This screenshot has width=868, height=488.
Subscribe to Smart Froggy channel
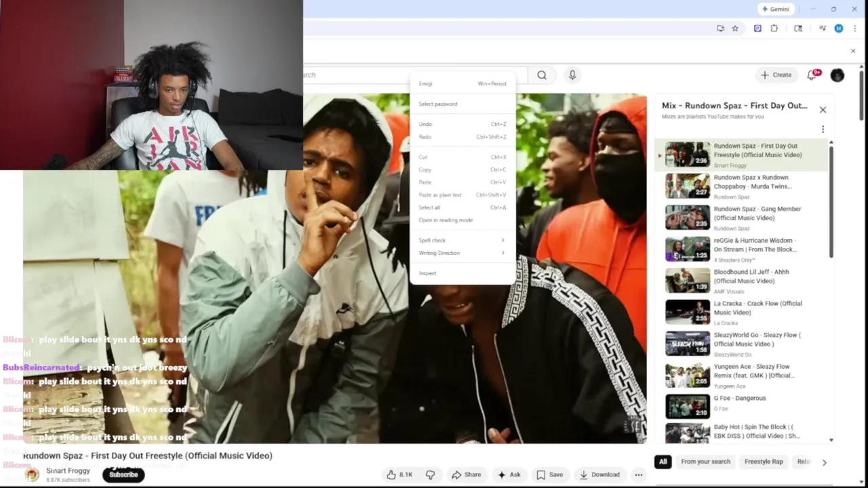pos(123,474)
